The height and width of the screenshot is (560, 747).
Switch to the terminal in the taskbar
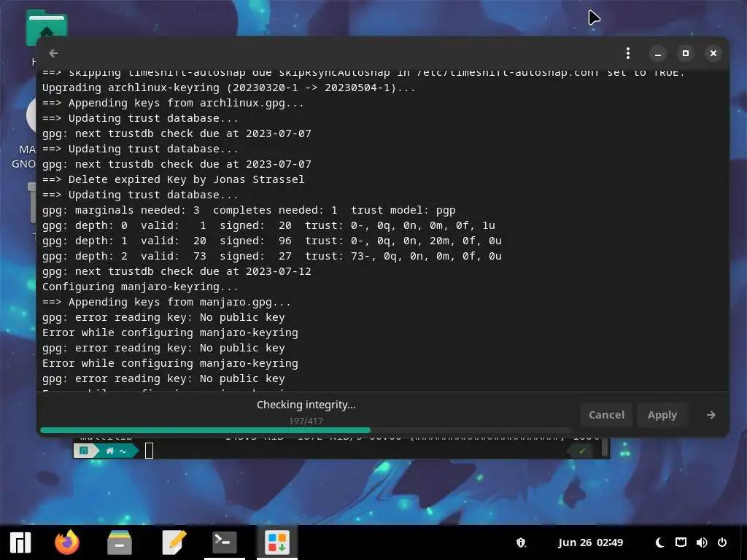[x=224, y=542]
